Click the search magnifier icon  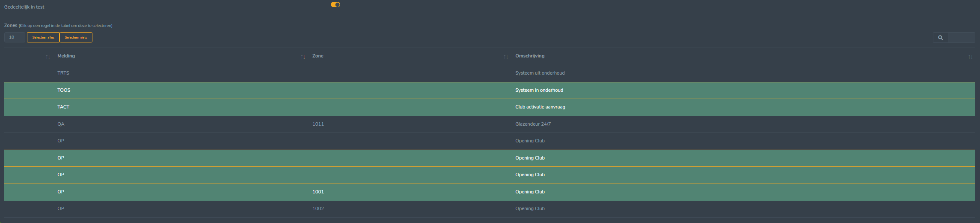pos(940,38)
